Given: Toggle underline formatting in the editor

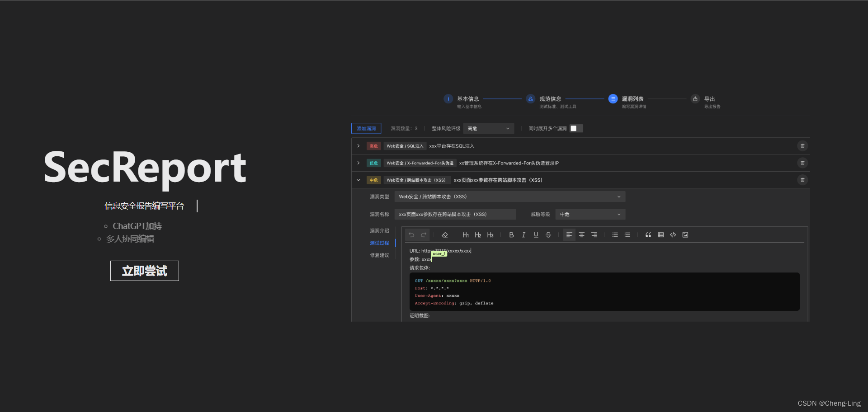Looking at the screenshot, I should click(x=536, y=235).
